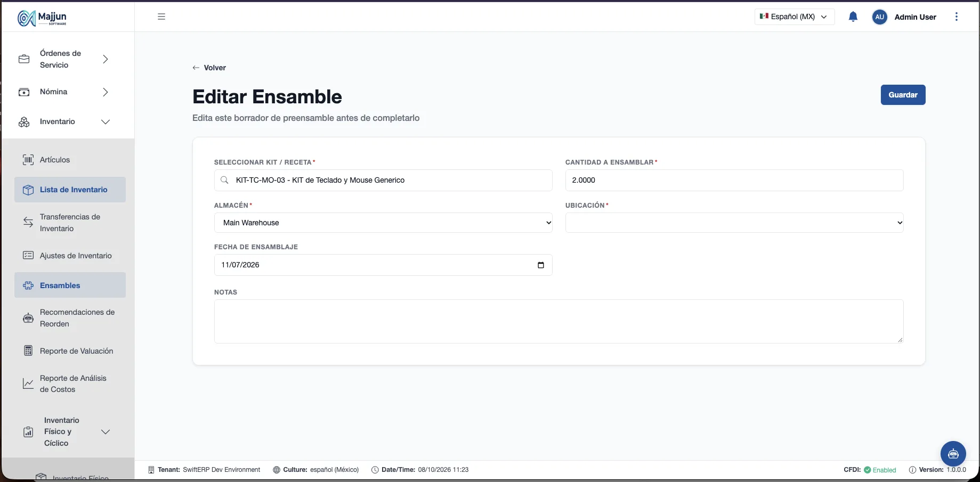This screenshot has height=482, width=980.
Task: Toggle the hamburger sidebar menu icon
Action: coord(161,17)
